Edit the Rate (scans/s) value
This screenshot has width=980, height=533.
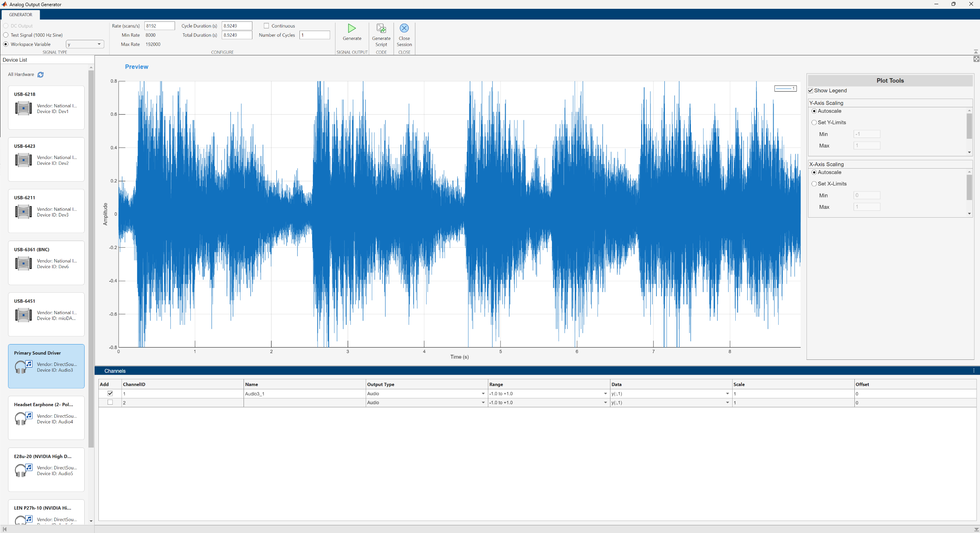159,26
